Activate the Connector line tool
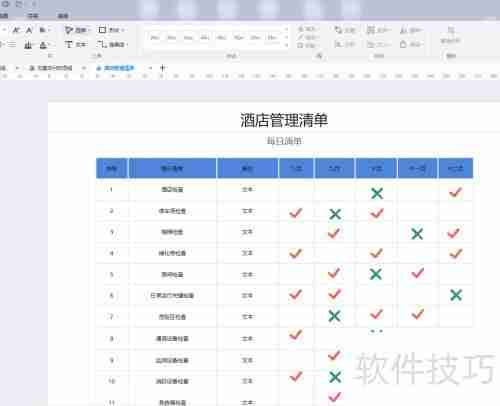Image resolution: width=500 pixels, height=406 pixels. [x=111, y=44]
